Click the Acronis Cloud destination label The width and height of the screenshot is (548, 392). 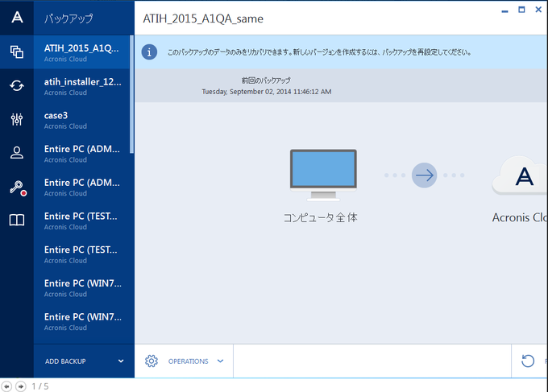pos(520,217)
